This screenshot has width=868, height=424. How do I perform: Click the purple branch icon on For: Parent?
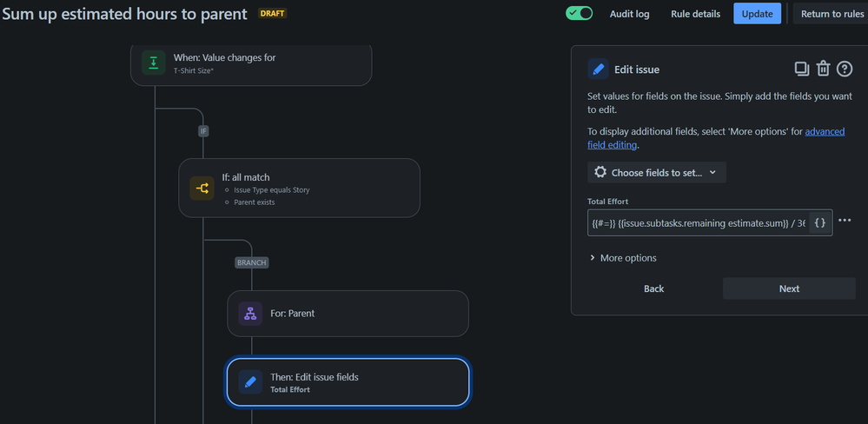coord(250,314)
